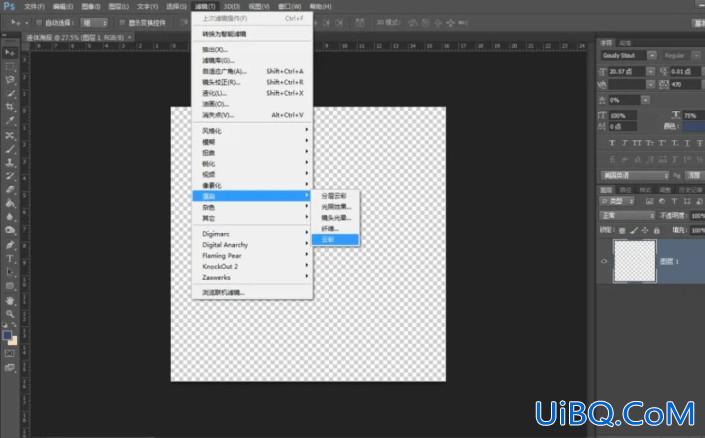Select the Clone Stamp tool
The height and width of the screenshot is (438, 705).
pos(9,162)
